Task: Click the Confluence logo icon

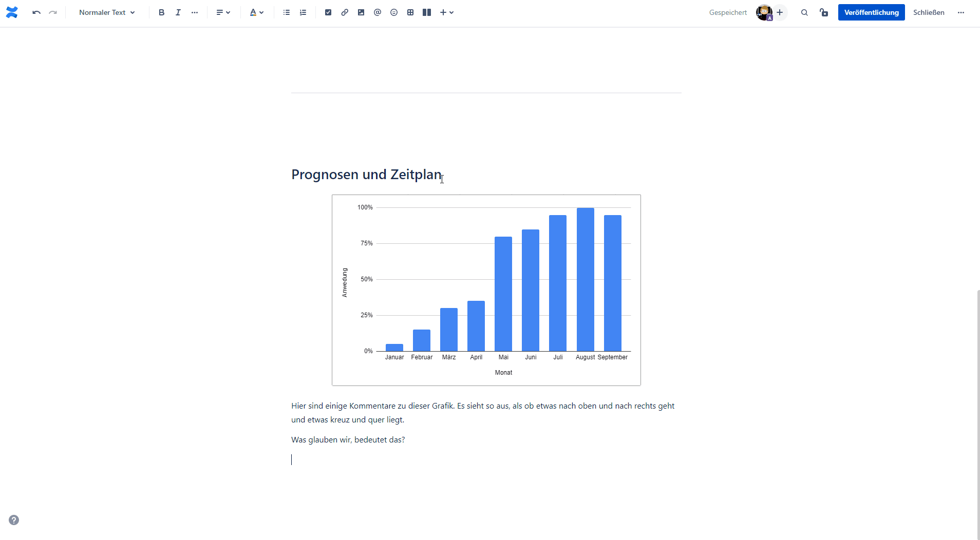Action: click(12, 12)
